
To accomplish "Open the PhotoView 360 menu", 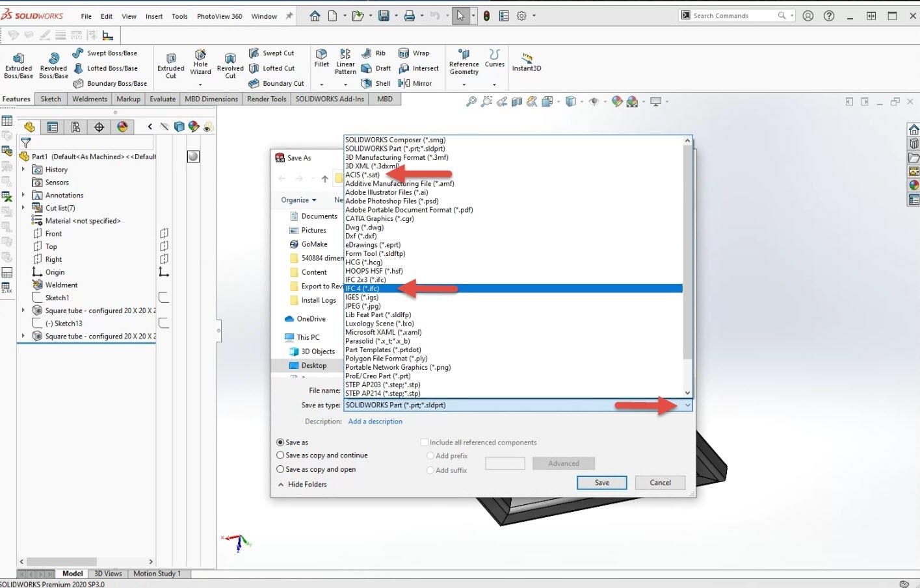I will [x=219, y=16].
